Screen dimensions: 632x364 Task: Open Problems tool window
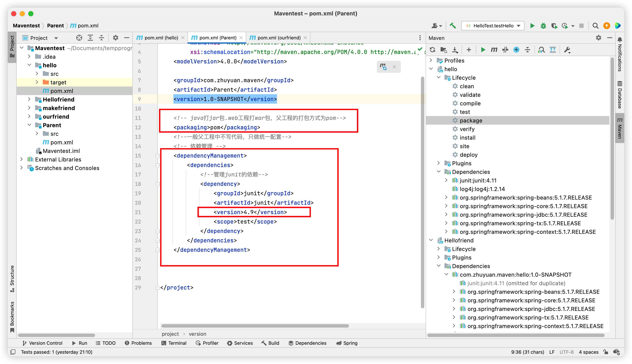(138, 343)
